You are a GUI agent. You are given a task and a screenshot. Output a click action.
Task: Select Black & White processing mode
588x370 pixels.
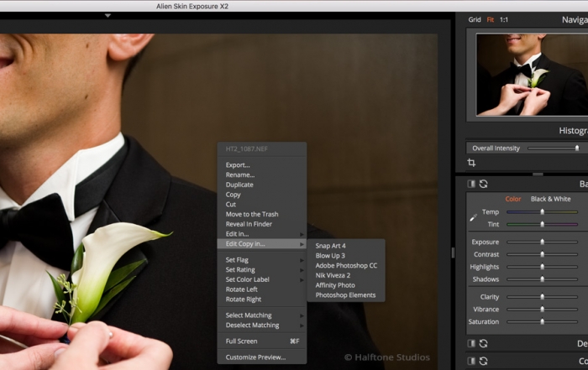550,199
